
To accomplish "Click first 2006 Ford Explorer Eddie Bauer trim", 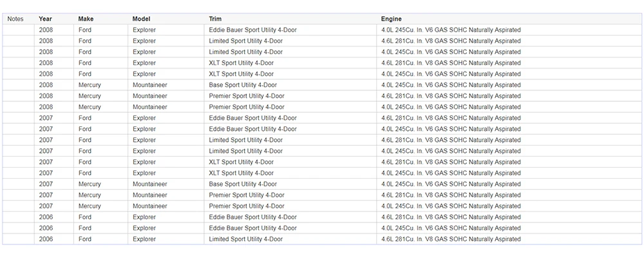I will click(x=290, y=217).
